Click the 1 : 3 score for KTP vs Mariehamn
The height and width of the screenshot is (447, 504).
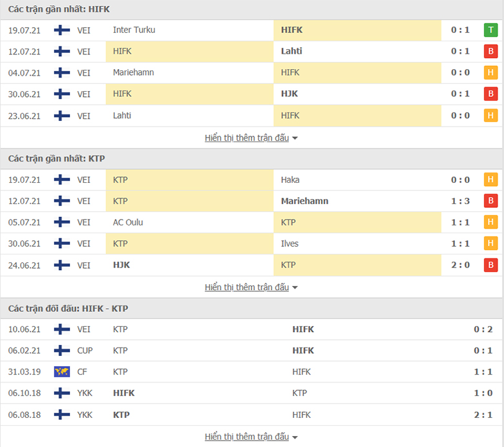click(460, 202)
